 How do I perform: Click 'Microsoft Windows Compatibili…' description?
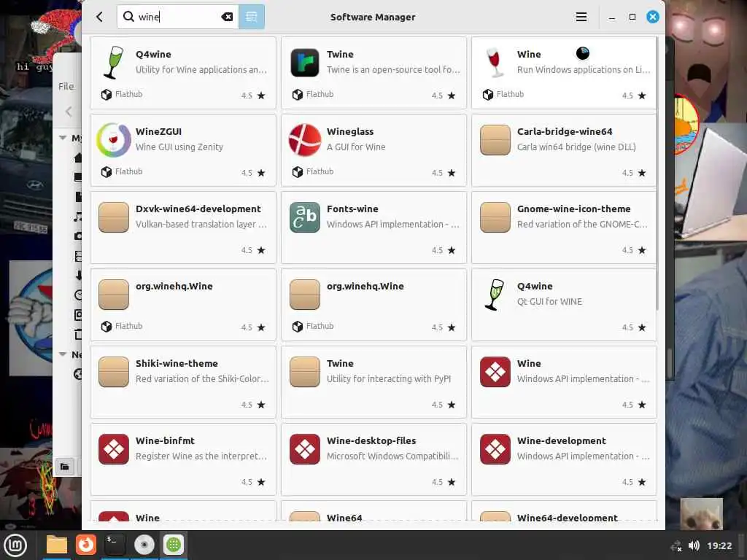click(x=392, y=456)
